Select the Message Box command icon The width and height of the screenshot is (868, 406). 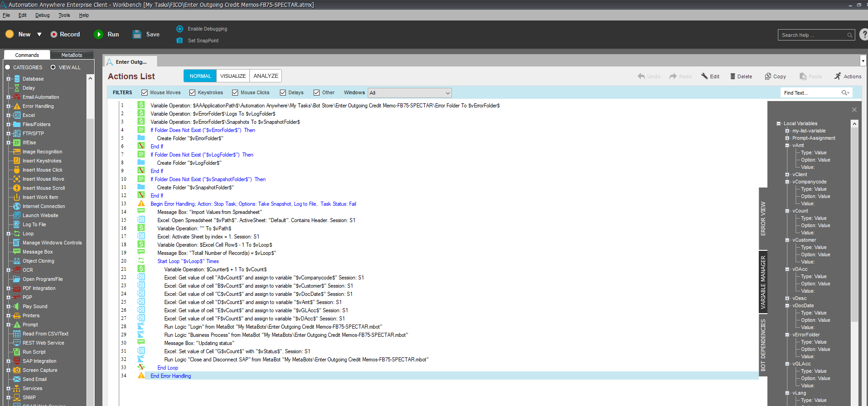point(17,252)
